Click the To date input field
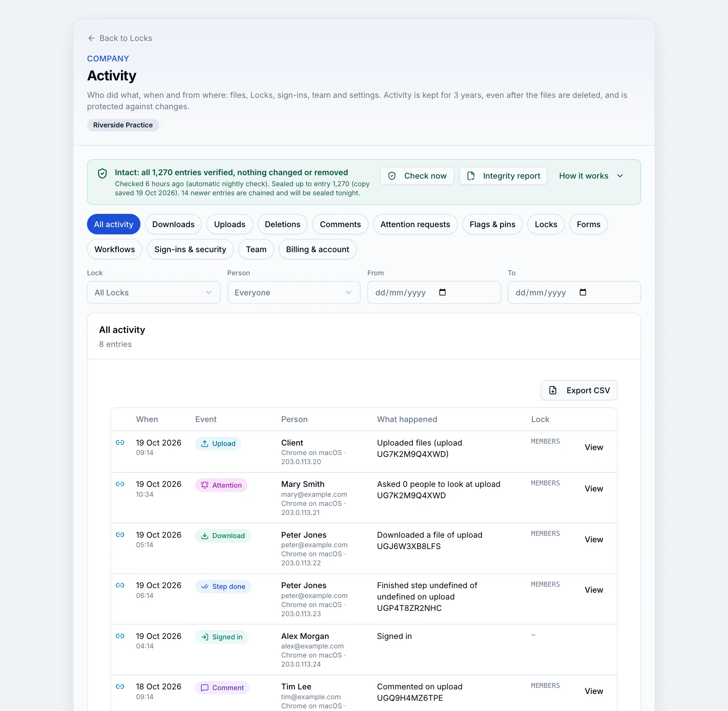 tap(574, 292)
